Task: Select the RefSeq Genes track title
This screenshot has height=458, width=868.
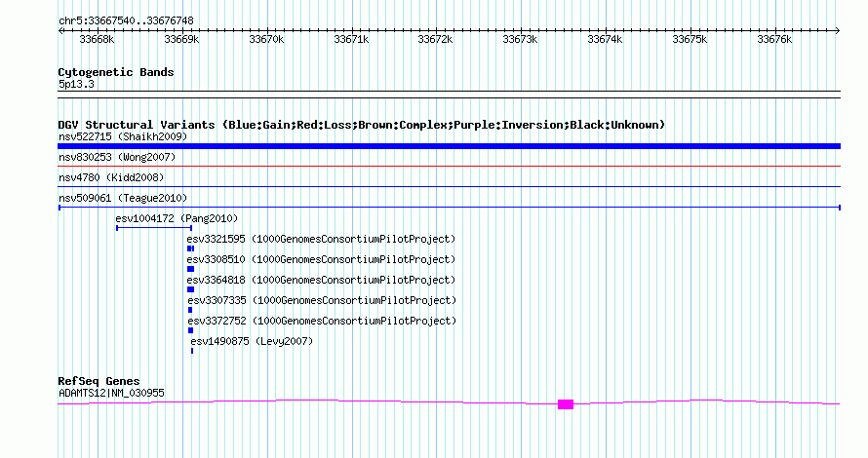Action: click(x=99, y=381)
